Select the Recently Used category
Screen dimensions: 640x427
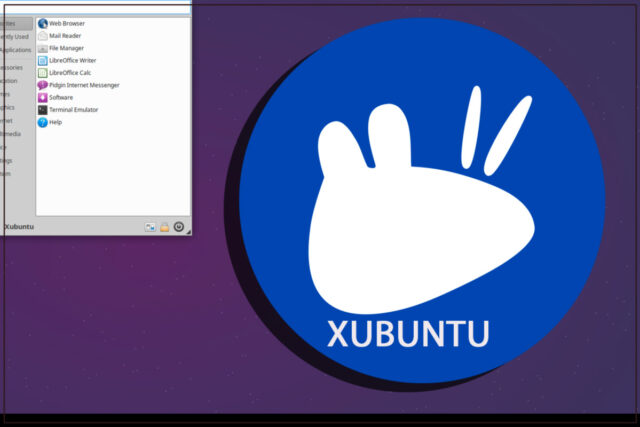pos(16,37)
